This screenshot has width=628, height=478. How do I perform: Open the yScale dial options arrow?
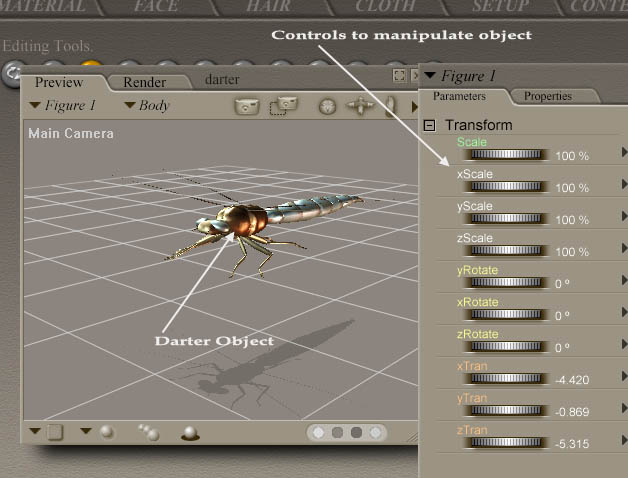click(624, 216)
